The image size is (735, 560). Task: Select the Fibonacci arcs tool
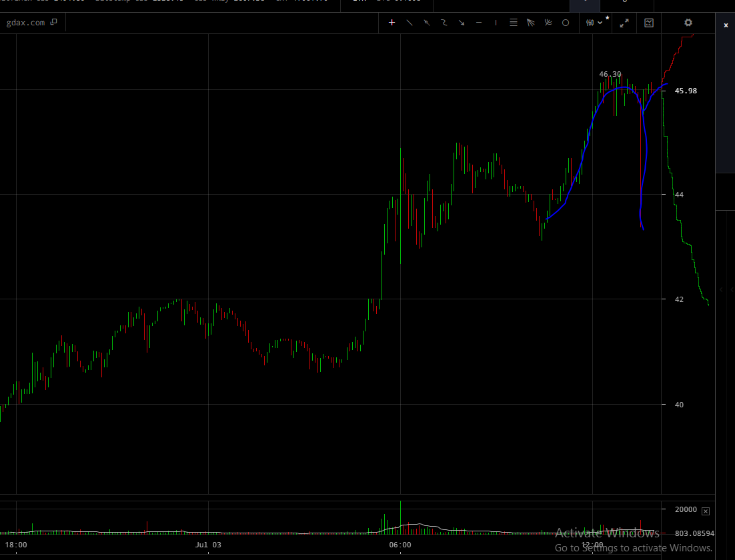tap(548, 23)
